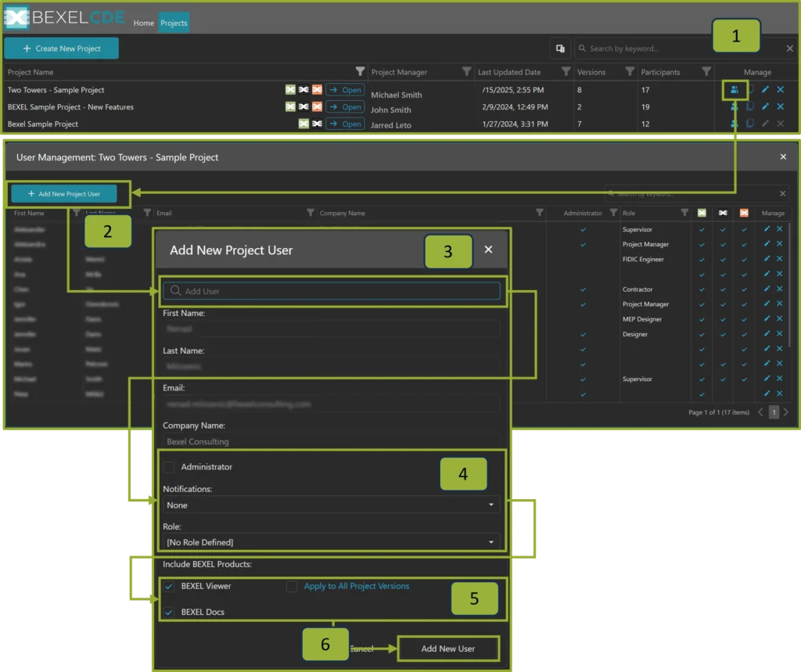This screenshot has width=801, height=672.
Task: Click the BEXEL CDE logo
Action: pos(65,17)
